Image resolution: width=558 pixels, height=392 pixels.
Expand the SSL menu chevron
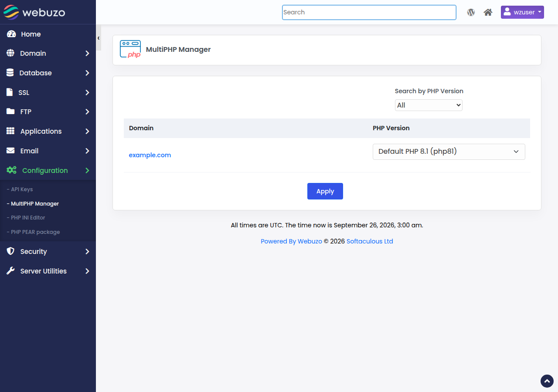point(87,92)
